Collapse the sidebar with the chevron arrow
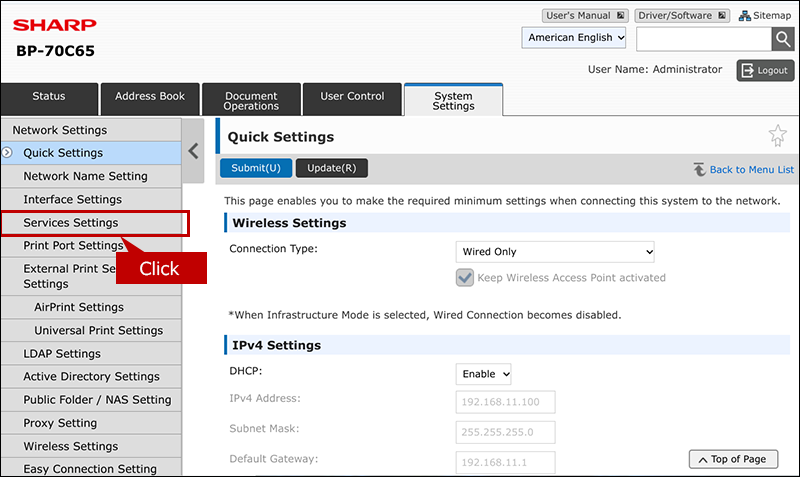The height and width of the screenshot is (477, 800). coord(193,151)
